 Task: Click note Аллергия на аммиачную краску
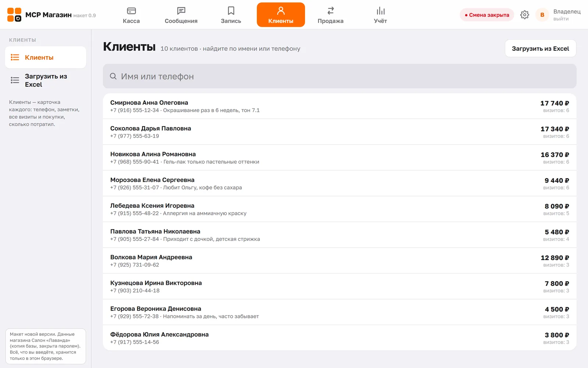pyautogui.click(x=205, y=213)
